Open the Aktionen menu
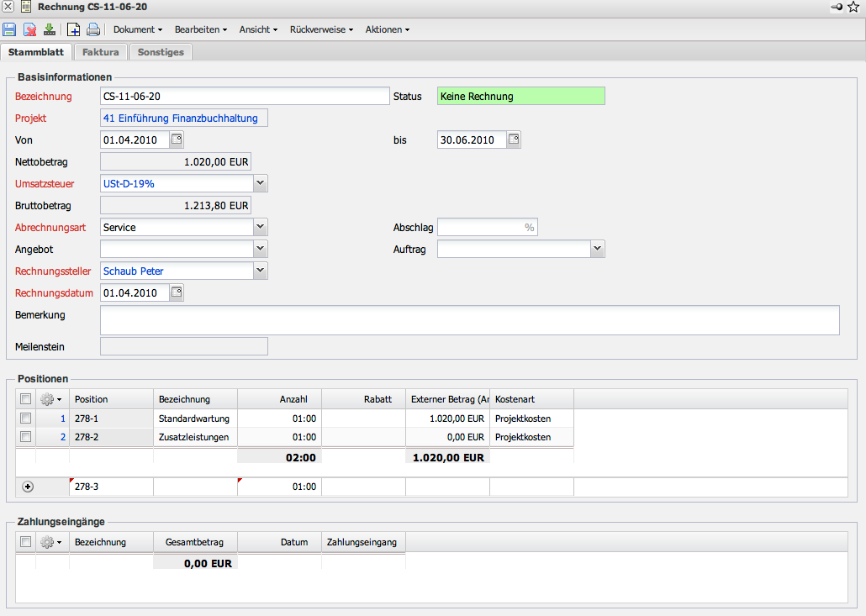The image size is (866, 616). pyautogui.click(x=387, y=29)
